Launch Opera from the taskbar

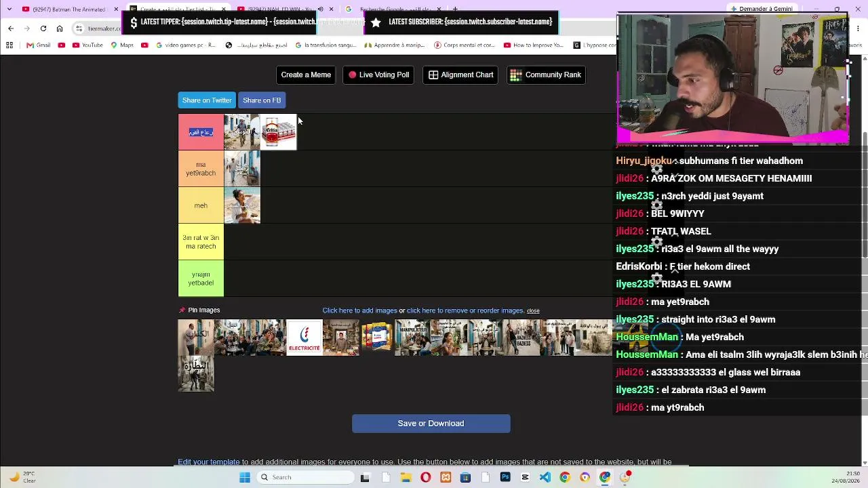click(425, 477)
